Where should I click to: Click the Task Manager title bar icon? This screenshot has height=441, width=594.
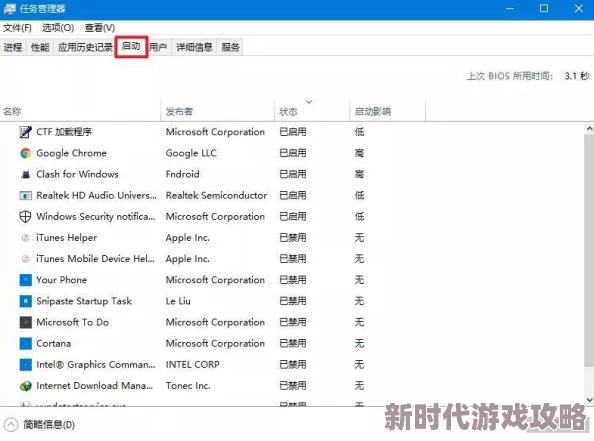(9, 8)
